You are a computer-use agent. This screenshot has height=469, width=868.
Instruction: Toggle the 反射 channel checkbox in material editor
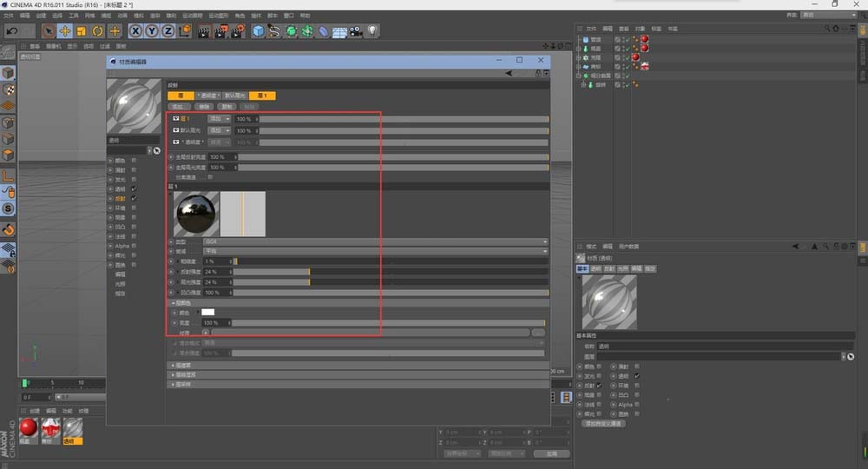click(134, 198)
